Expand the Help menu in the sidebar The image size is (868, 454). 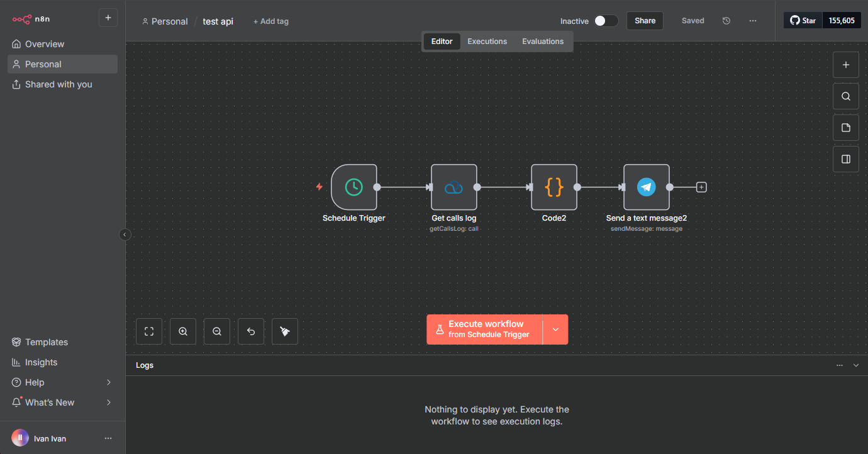click(61, 382)
